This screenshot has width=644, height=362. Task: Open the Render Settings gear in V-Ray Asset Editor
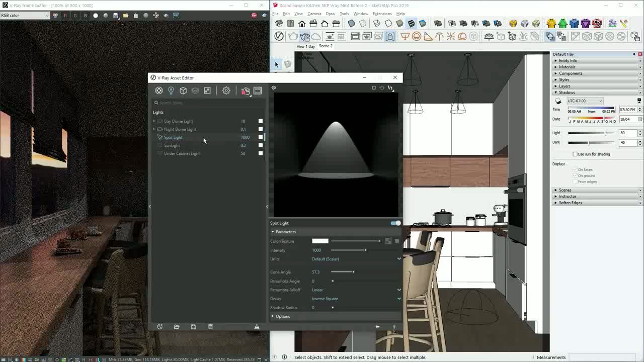[x=226, y=90]
